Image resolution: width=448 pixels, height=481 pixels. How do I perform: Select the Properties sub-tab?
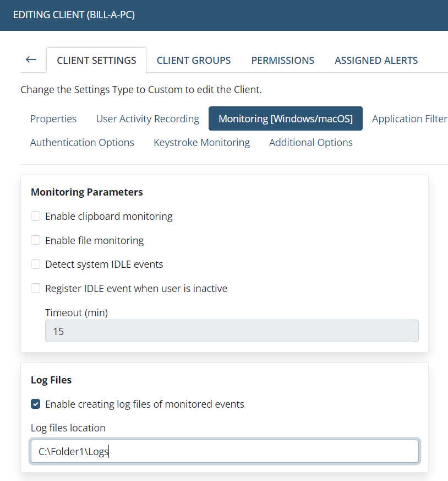pos(53,118)
